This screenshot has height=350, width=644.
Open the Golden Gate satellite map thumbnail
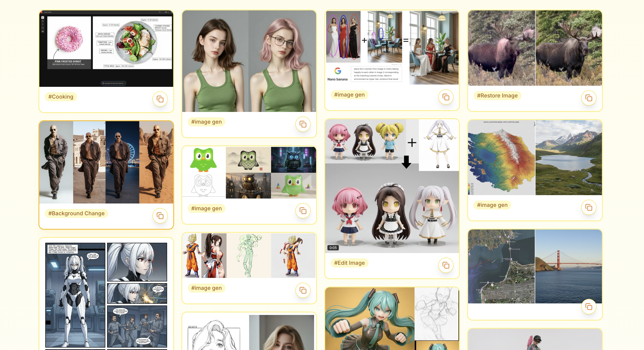click(x=535, y=267)
